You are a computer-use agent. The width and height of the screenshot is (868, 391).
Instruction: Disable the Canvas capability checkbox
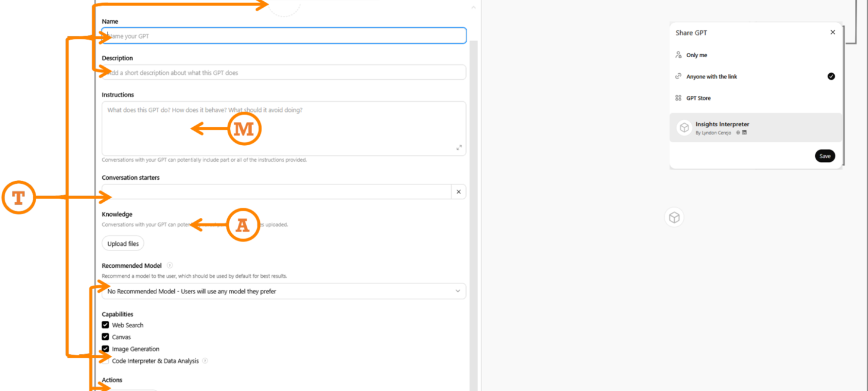click(105, 337)
